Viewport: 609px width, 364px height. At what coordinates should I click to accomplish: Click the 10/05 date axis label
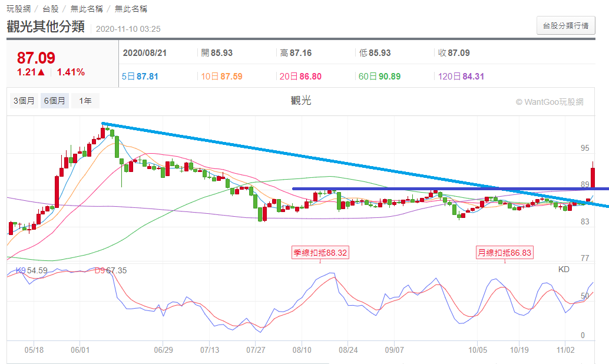pyautogui.click(x=477, y=350)
